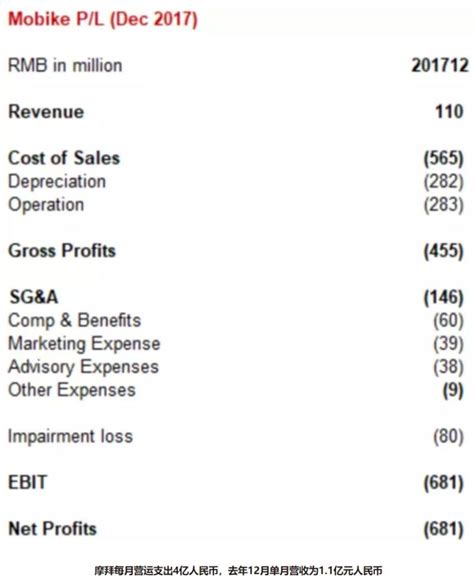Select the Gross Profits label
Viewport: 474px width, 578px height.
(62, 251)
